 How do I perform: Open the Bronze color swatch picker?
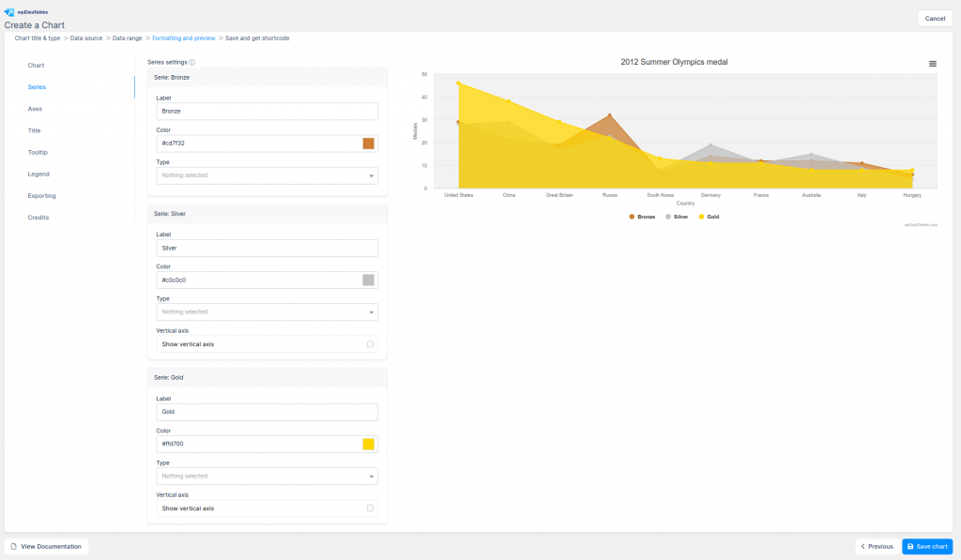click(x=370, y=144)
